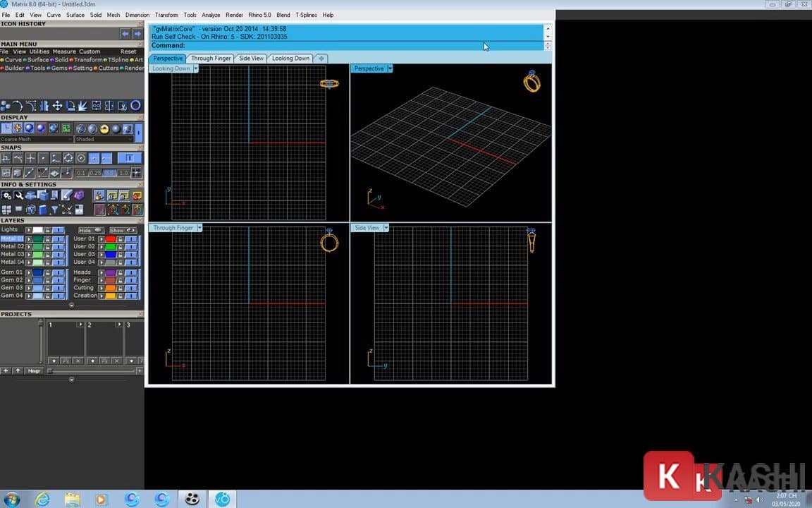The image size is (812, 508).
Task: Click the yellow smiley render mode icon
Action: (x=104, y=128)
